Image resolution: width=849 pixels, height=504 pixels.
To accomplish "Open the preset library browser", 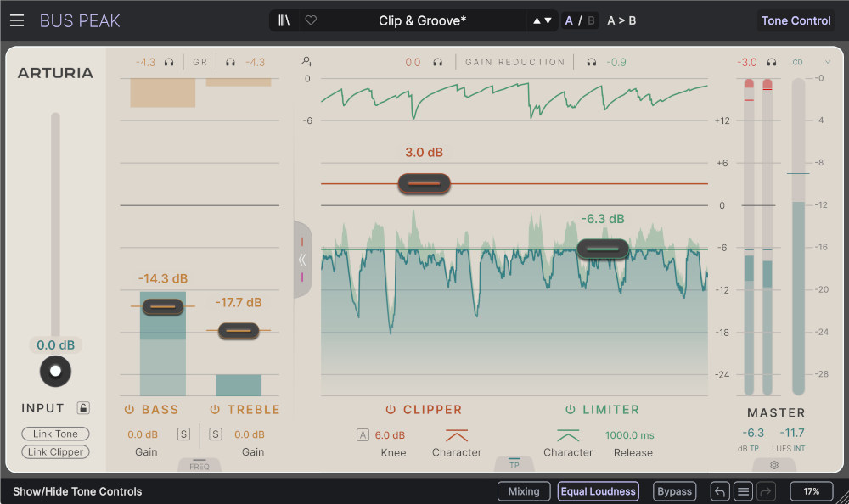I will [284, 20].
